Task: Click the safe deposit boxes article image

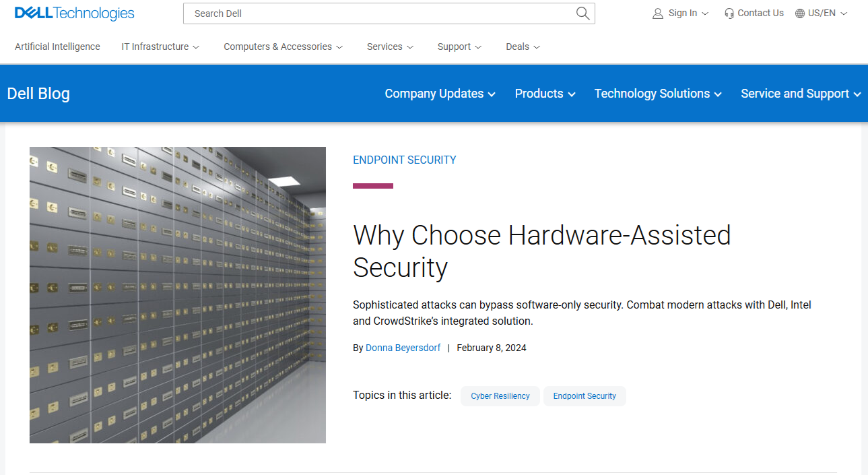Action: tap(178, 295)
